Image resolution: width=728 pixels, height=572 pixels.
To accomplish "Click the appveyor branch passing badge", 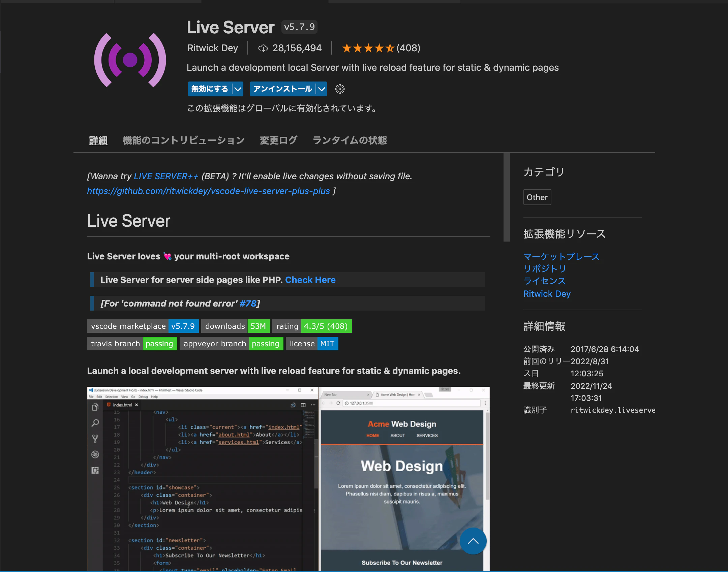I will (232, 344).
